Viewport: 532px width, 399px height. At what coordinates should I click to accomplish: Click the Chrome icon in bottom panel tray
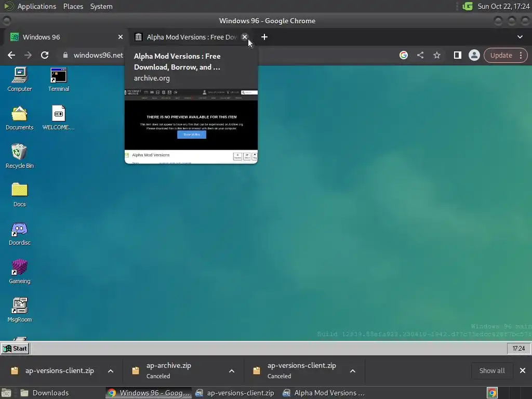(x=492, y=393)
